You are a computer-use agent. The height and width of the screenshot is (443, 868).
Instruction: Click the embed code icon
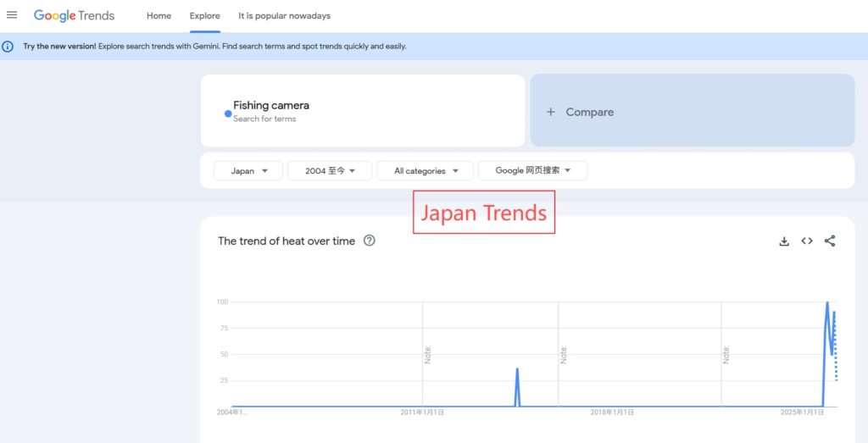(x=807, y=241)
